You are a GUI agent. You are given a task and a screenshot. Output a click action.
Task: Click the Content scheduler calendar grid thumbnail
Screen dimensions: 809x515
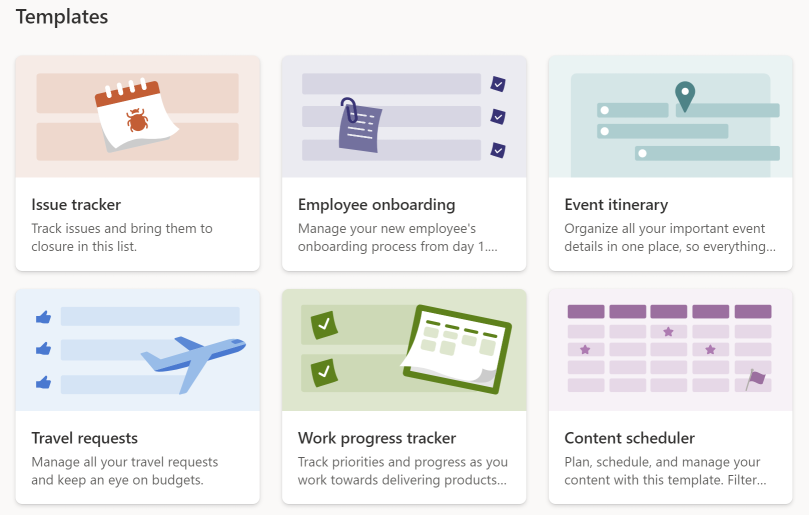(x=670, y=348)
